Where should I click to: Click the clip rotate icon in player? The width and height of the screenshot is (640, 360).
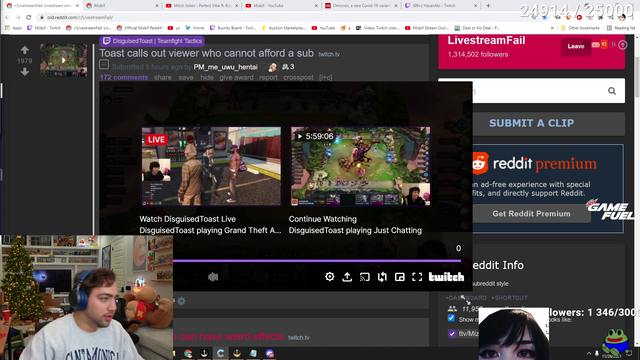point(382,277)
